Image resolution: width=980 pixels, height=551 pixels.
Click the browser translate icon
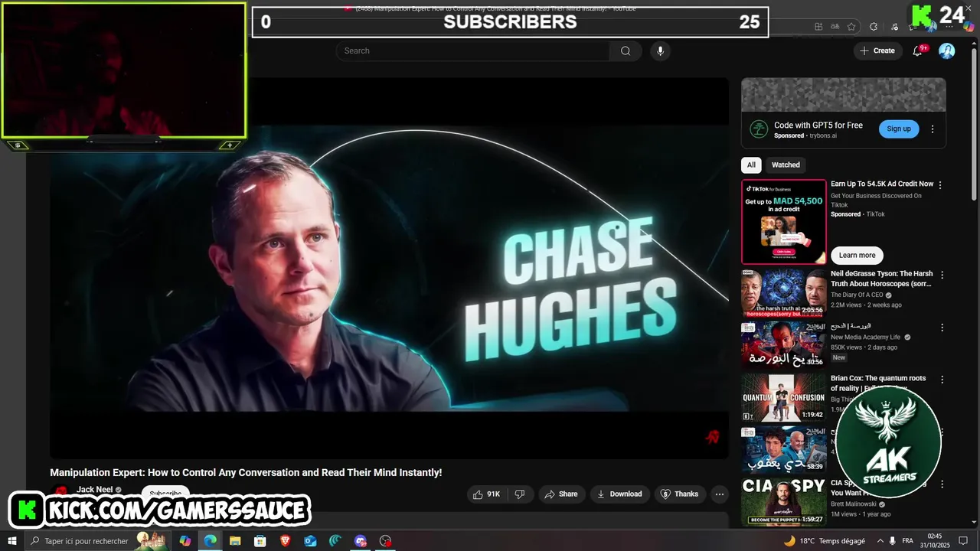835,27
